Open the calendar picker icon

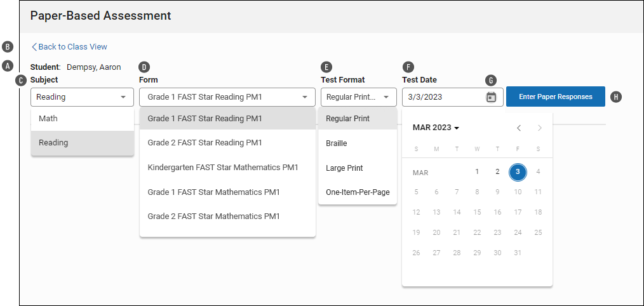click(491, 97)
